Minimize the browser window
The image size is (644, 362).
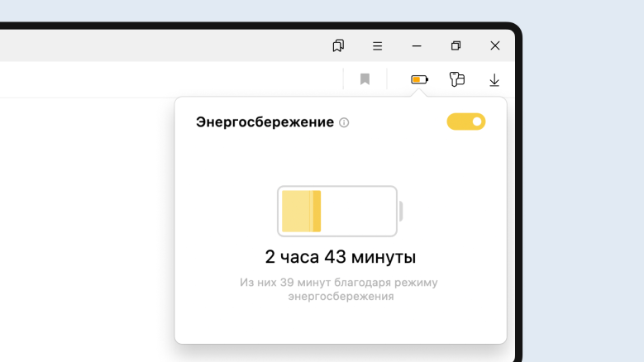(417, 45)
